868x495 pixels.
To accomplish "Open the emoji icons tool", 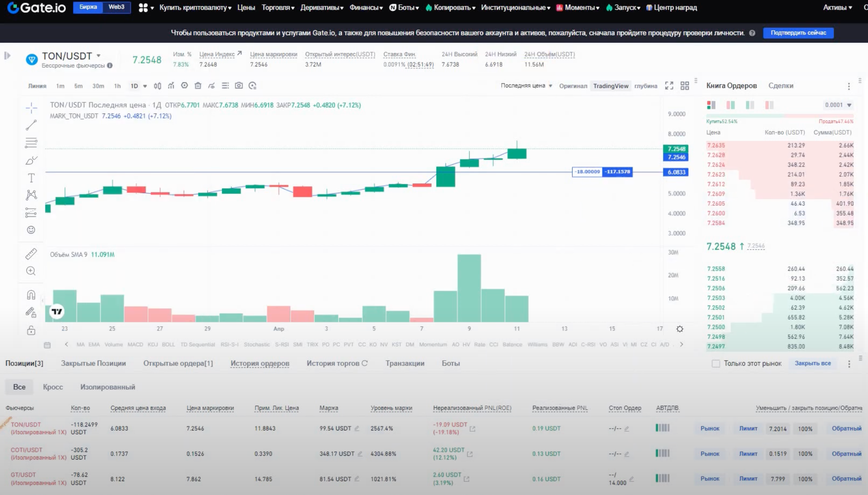I will 31,230.
